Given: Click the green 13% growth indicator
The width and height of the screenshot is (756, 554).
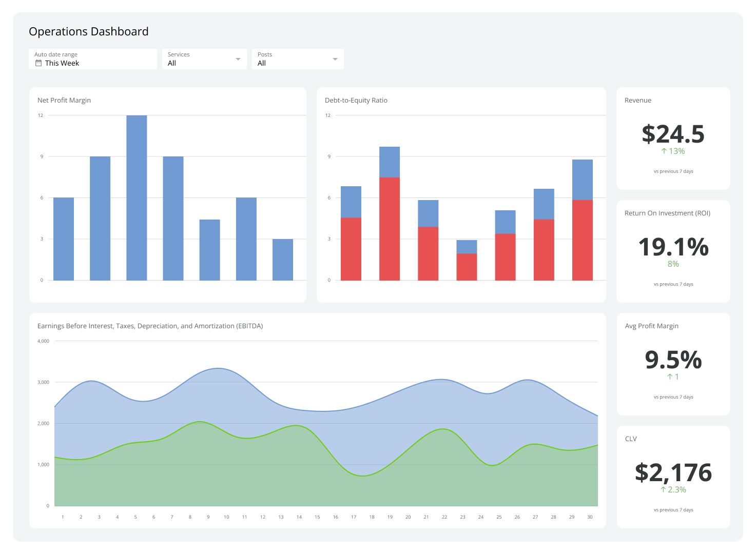Looking at the screenshot, I should [673, 151].
